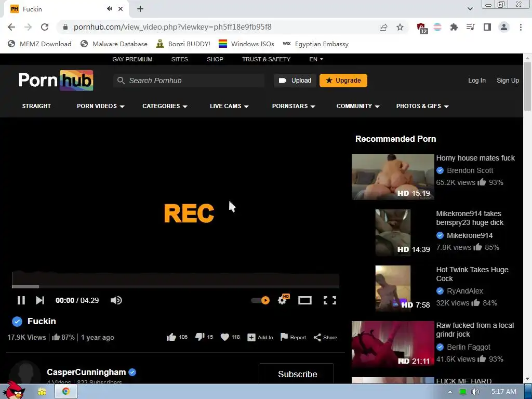Mute the video player volume
Screen dimensions: 532x399
pos(116,300)
